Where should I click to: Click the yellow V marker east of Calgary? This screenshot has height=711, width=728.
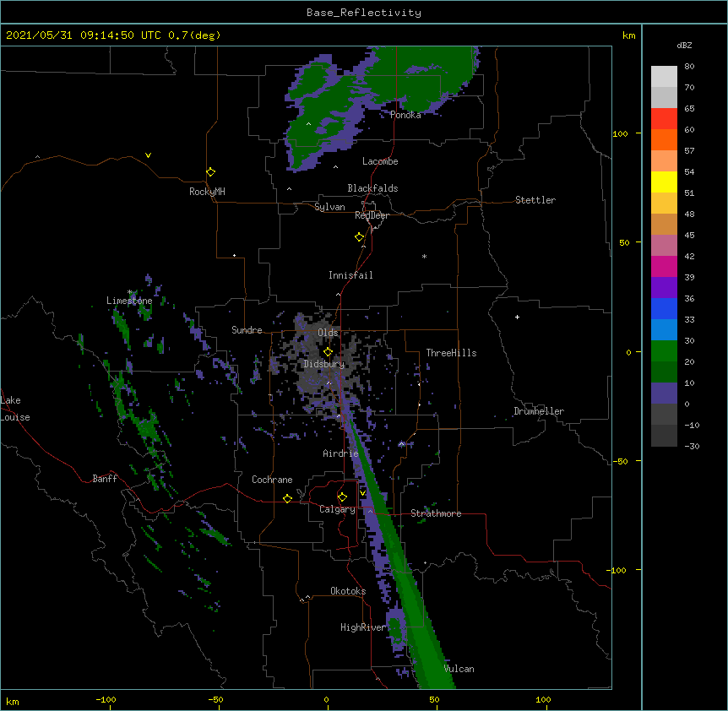coord(362,493)
